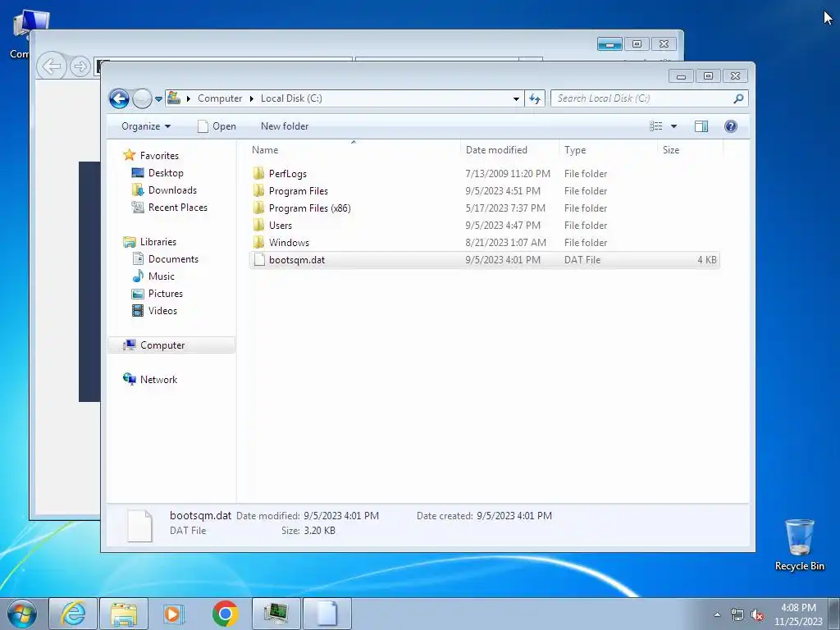Open Downloads in Favorites

(x=172, y=190)
